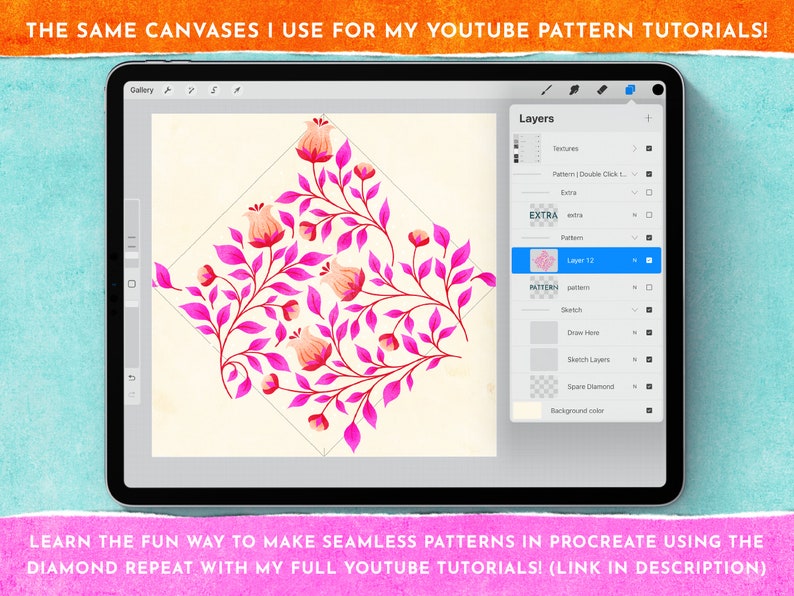
Task: Select the Spare Diamond layer name
Action: 590,386
